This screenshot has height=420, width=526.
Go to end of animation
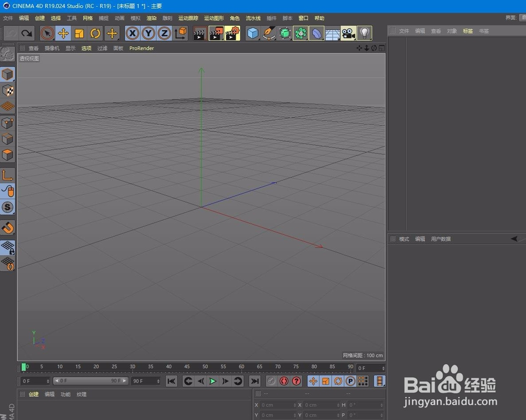[255, 381]
